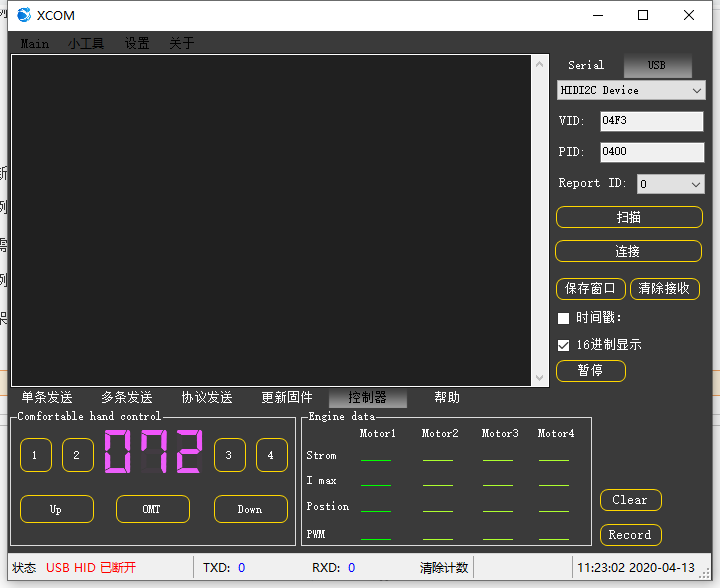The height and width of the screenshot is (588, 720).
Task: Click the 暂停 pause button
Action: tap(591, 371)
